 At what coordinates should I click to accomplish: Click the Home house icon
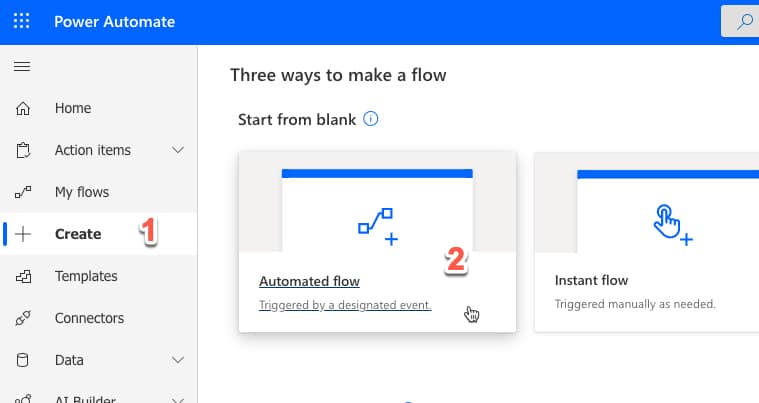23,108
